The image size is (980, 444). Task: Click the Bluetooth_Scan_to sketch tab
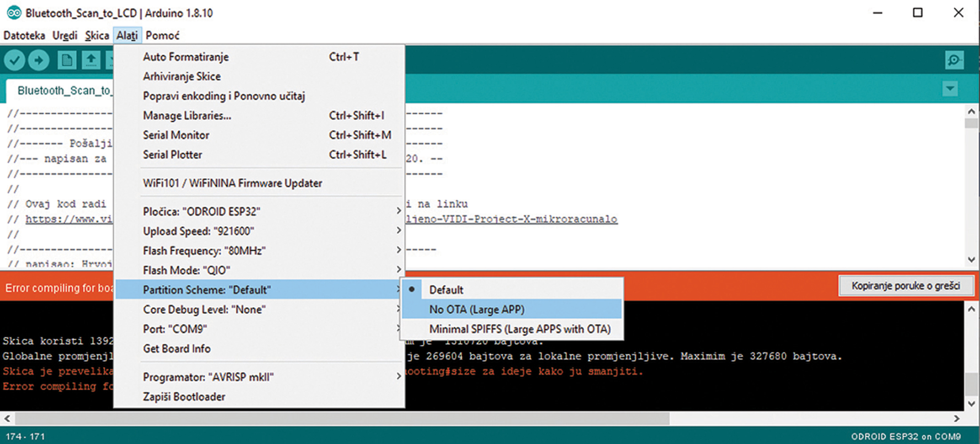[62, 91]
